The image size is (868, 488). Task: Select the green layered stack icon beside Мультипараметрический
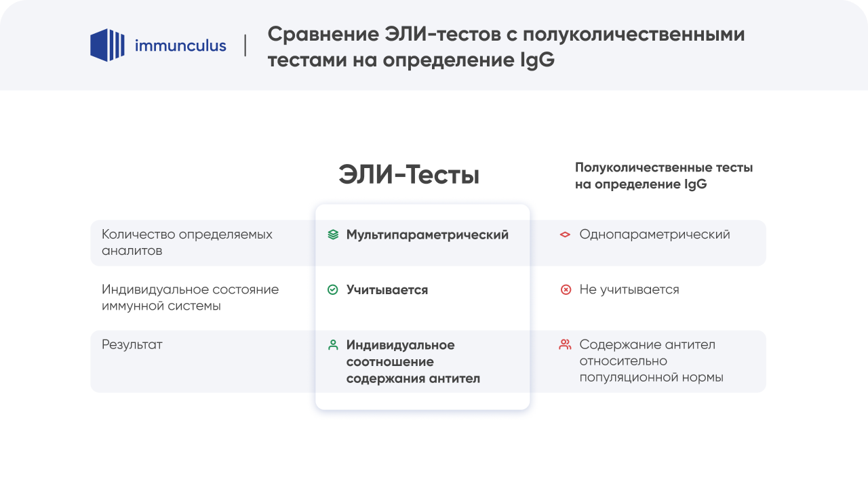pos(332,235)
